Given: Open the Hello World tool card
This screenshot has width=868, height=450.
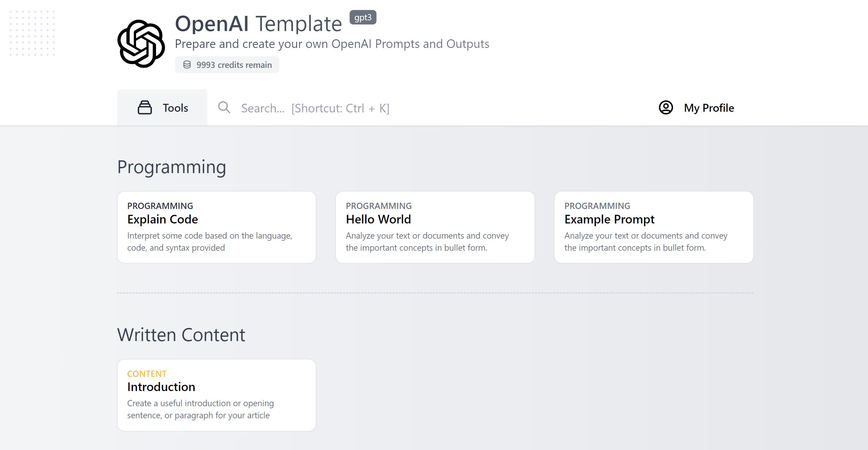Looking at the screenshot, I should coord(435,227).
